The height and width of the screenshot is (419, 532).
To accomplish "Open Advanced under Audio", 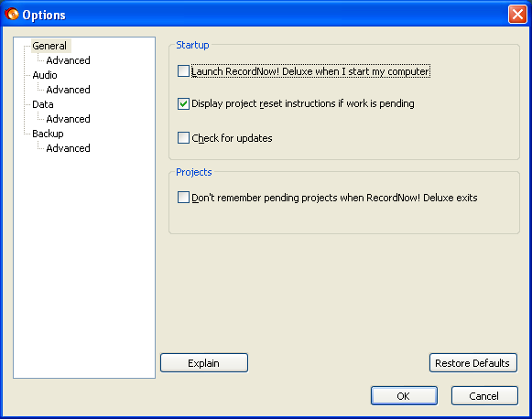I will [68, 90].
